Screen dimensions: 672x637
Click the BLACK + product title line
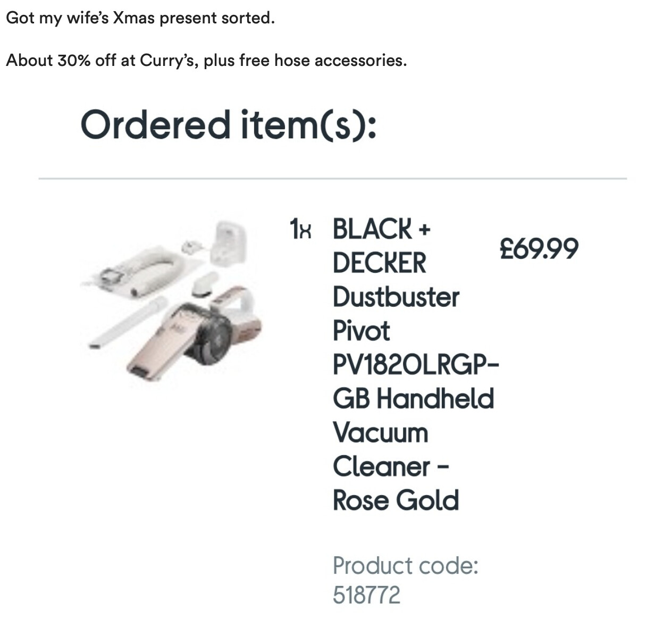[x=381, y=229]
